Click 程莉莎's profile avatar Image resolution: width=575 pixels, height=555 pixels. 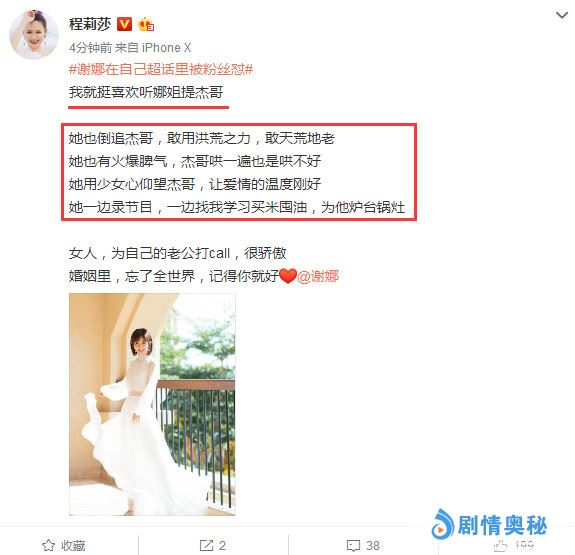tap(34, 34)
